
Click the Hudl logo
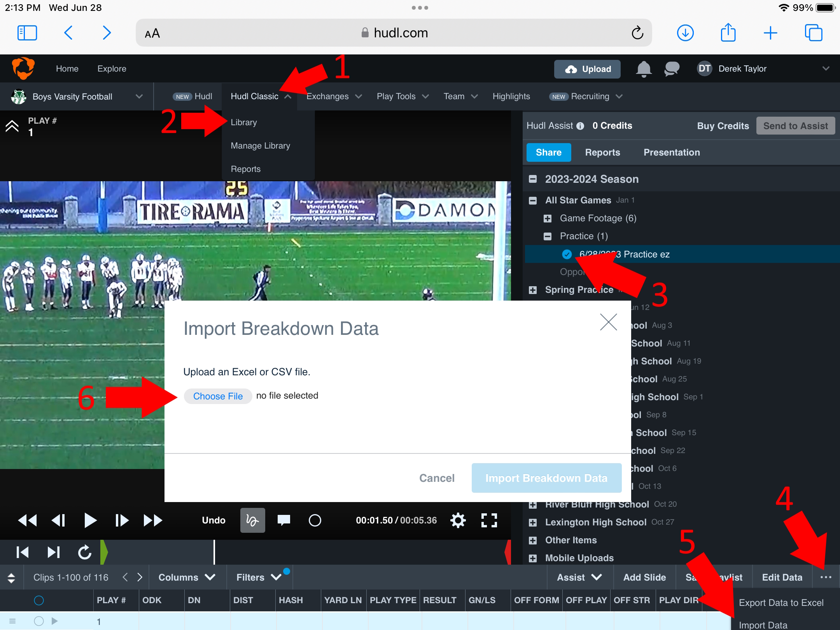(x=23, y=68)
